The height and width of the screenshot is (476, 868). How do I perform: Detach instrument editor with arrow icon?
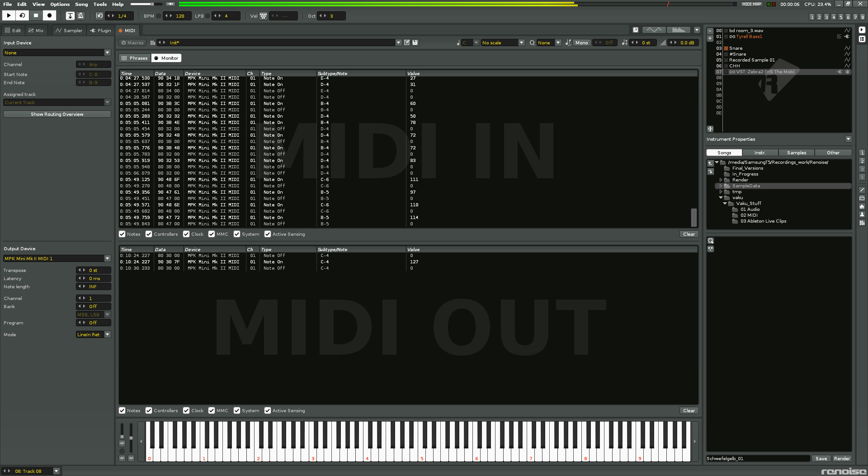pos(636,30)
